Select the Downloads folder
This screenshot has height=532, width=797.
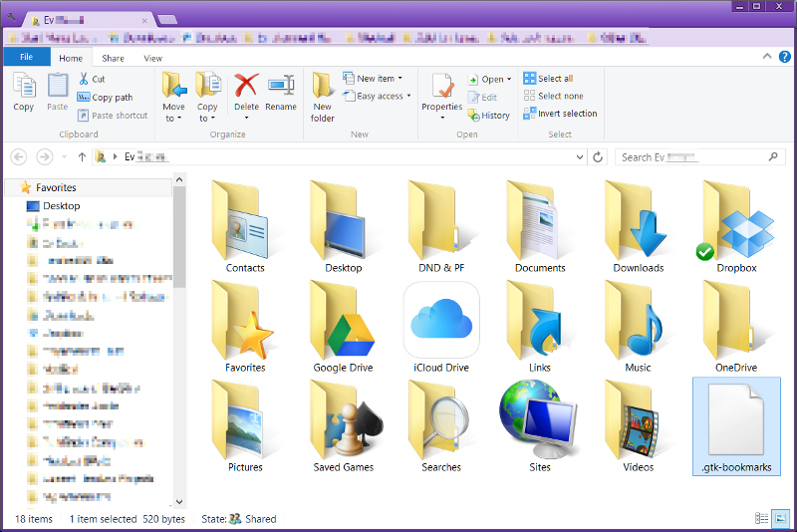tap(638, 227)
